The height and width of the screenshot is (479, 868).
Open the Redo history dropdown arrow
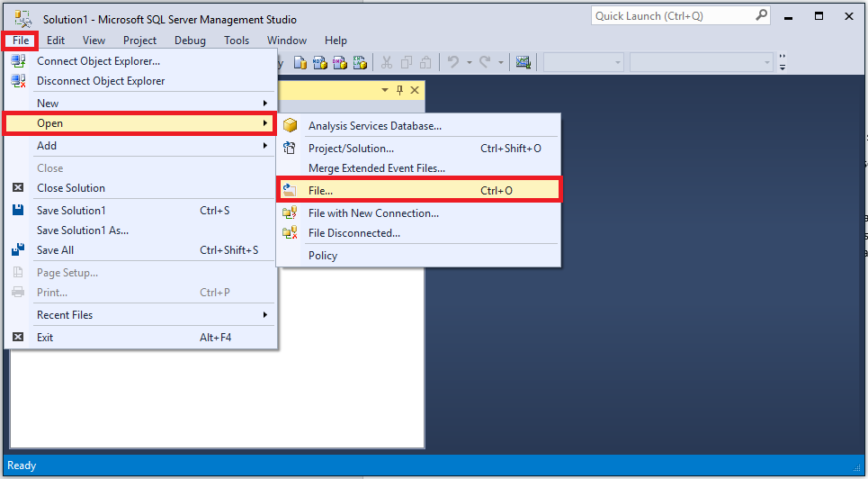[500, 63]
